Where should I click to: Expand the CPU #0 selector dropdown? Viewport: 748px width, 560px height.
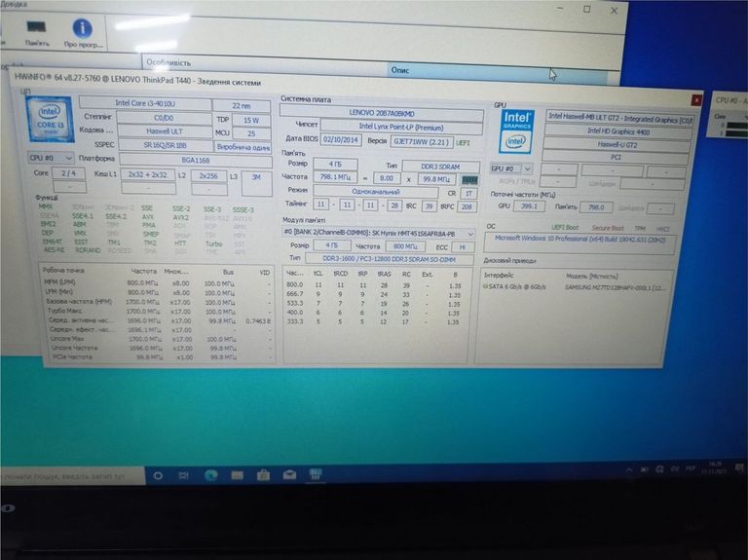coord(51,158)
